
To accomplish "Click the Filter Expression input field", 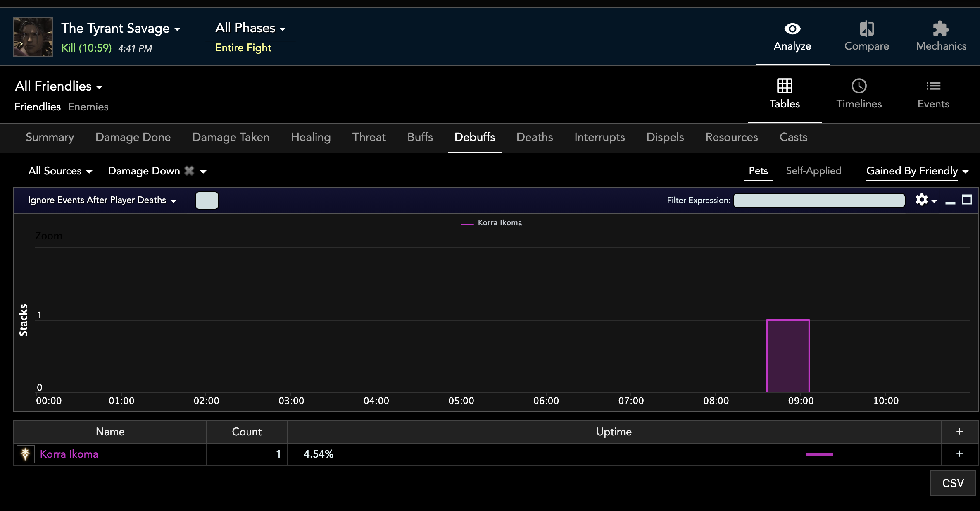I will 818,201.
